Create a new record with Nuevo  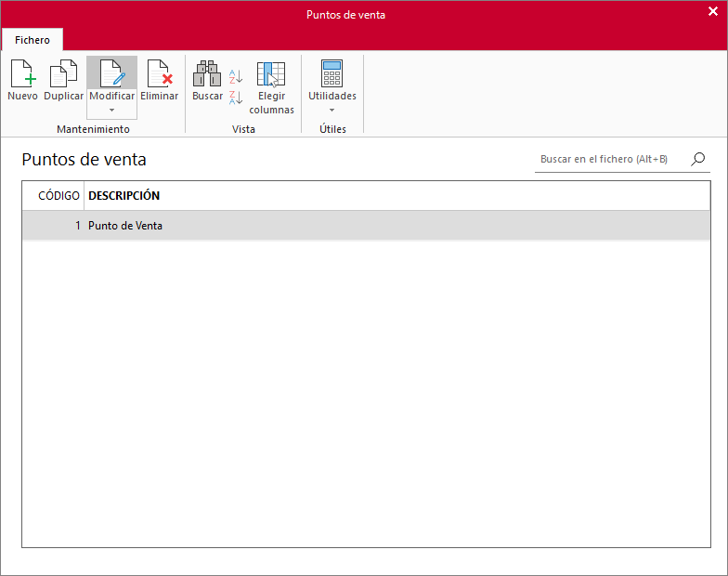[22, 80]
